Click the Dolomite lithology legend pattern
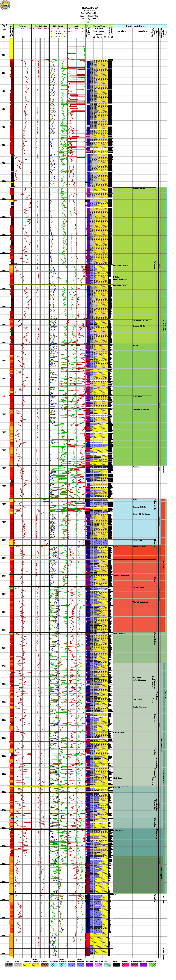The image size is (176, 980). pos(71,965)
